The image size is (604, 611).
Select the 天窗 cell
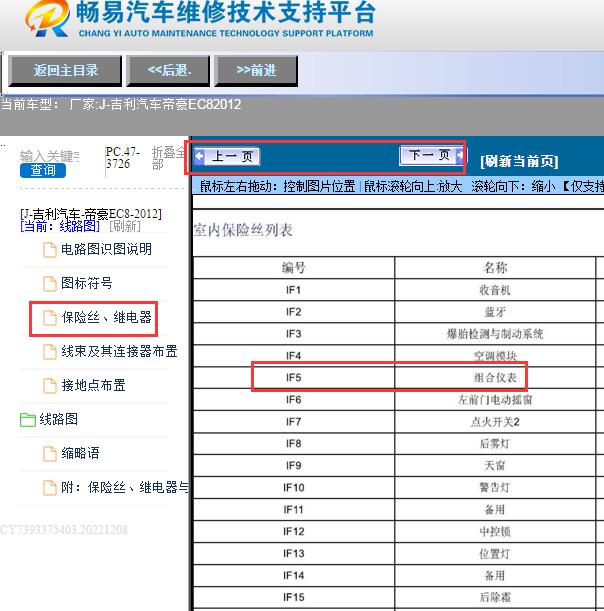[x=495, y=466]
